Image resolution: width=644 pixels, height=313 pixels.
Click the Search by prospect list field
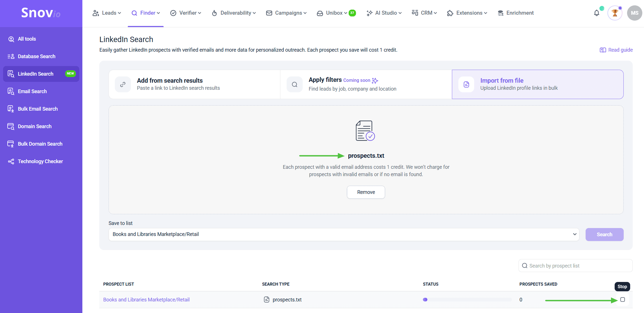(x=575, y=266)
